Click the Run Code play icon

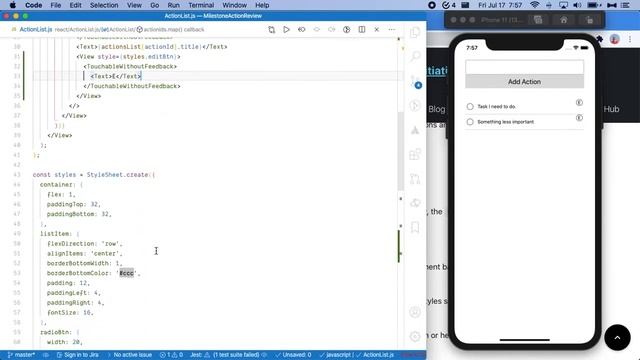(287, 29)
